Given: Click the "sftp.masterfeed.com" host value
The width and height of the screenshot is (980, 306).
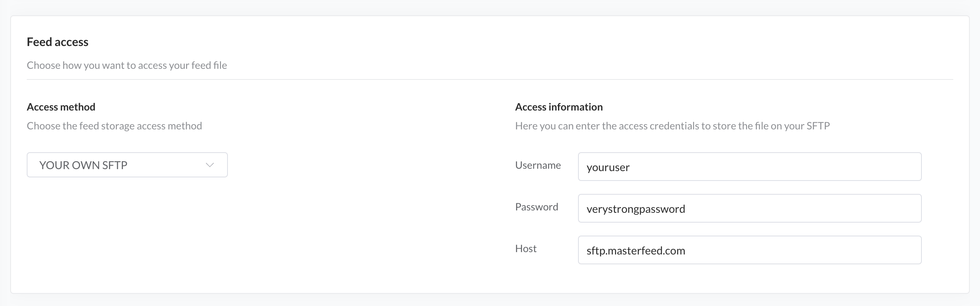Looking at the screenshot, I should (x=635, y=251).
